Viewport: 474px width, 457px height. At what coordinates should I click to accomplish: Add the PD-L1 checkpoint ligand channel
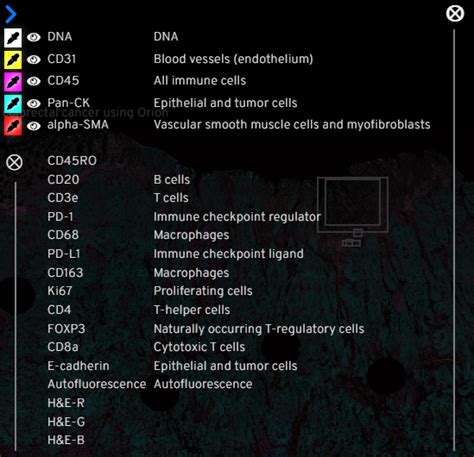64,254
